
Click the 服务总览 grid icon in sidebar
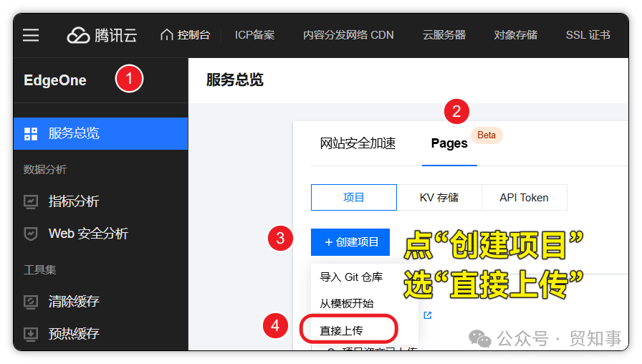(x=31, y=133)
